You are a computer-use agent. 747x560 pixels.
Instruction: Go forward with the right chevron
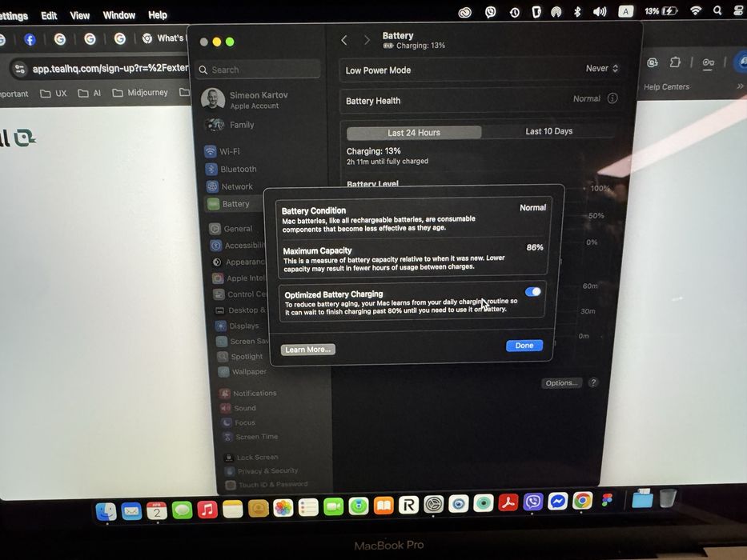coord(367,40)
